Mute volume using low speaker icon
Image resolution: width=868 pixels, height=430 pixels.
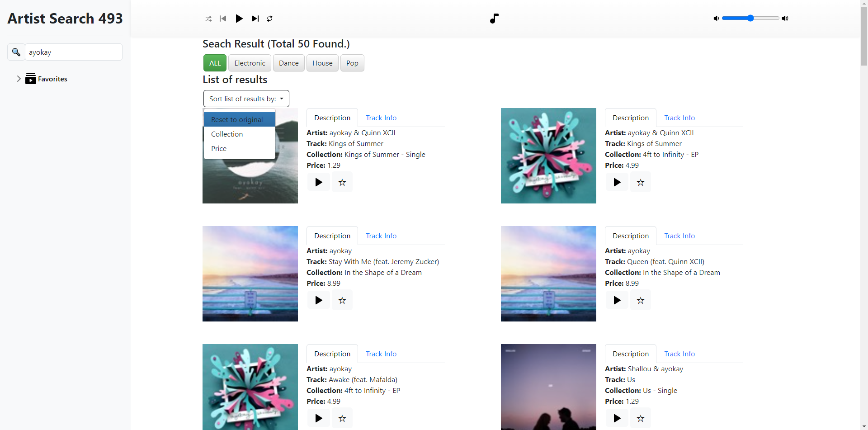716,19
